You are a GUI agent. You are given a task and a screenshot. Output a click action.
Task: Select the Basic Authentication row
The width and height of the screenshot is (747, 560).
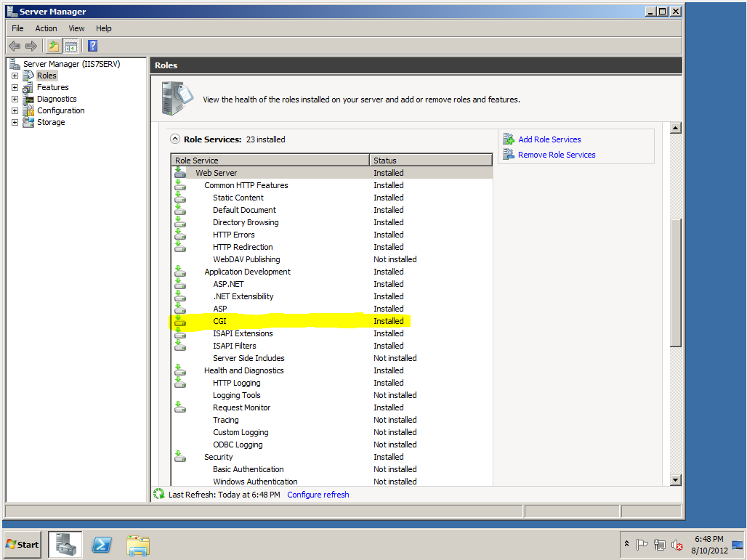pyautogui.click(x=332, y=469)
